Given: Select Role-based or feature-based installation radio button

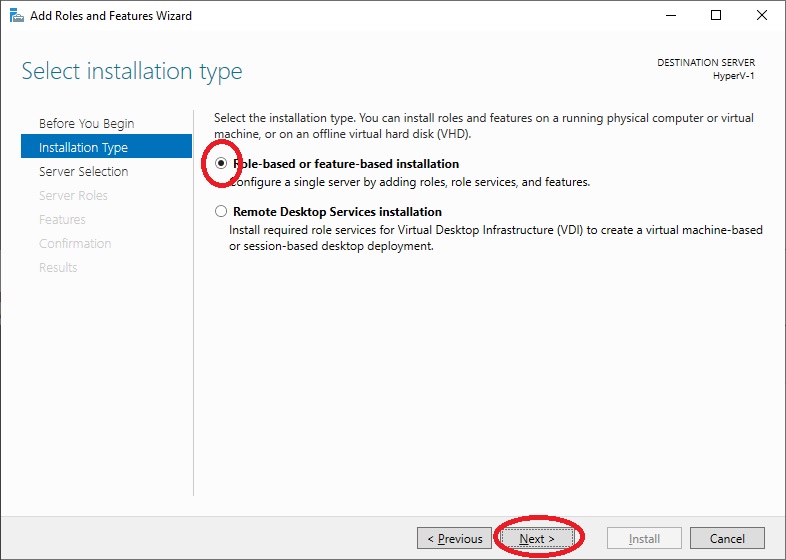Looking at the screenshot, I should point(221,163).
